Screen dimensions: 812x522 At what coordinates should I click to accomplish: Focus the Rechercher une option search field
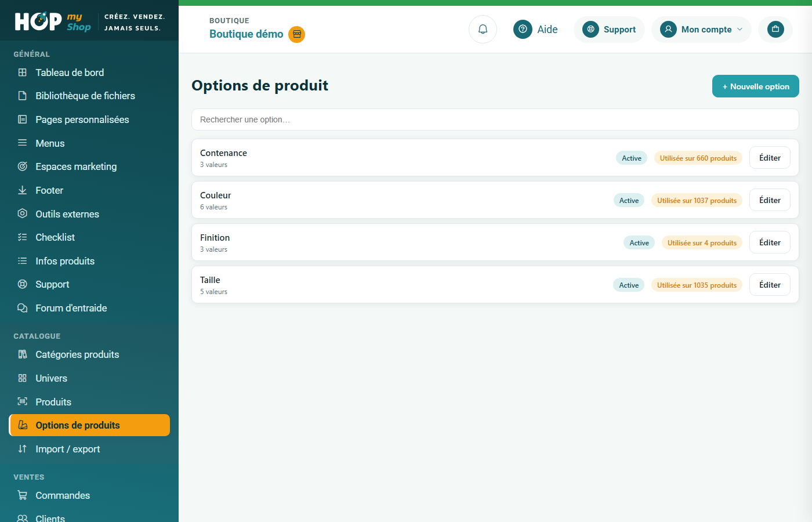pyautogui.click(x=495, y=119)
